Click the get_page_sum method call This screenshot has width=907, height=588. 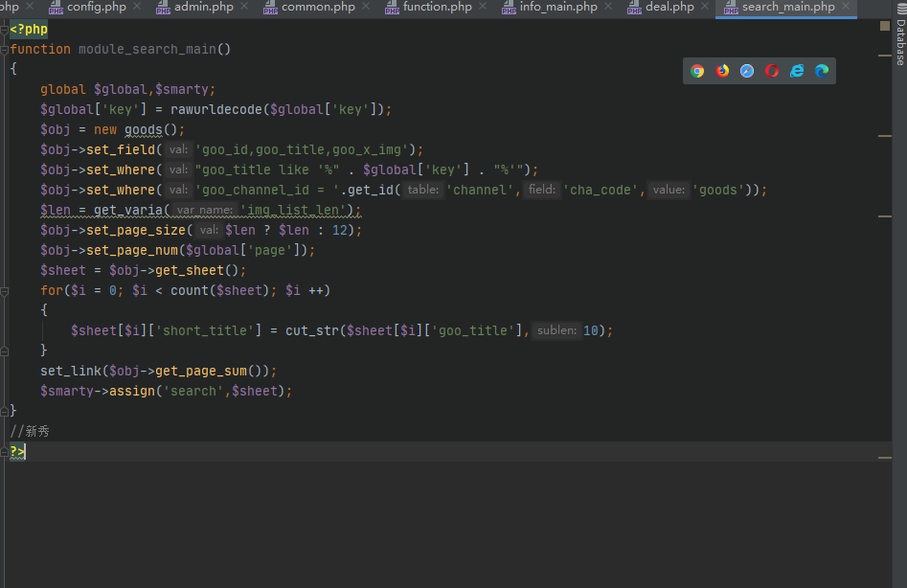tap(201, 371)
